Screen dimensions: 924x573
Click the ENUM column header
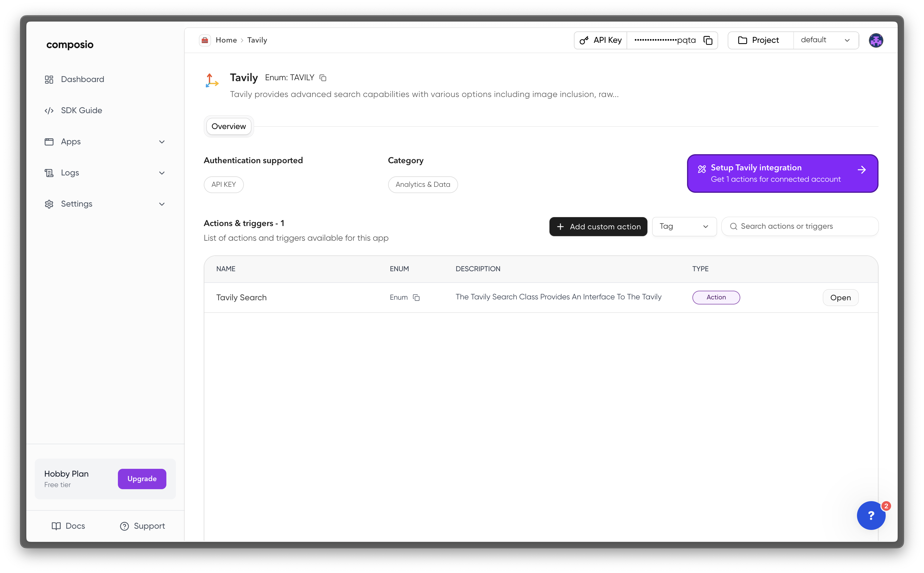tap(399, 269)
